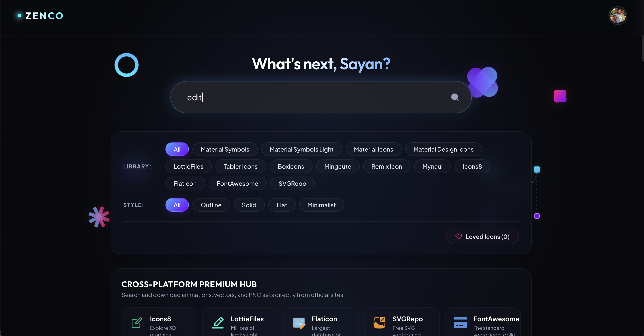This screenshot has width=644, height=336.
Task: Filter by Mingcute library
Action: point(338,166)
